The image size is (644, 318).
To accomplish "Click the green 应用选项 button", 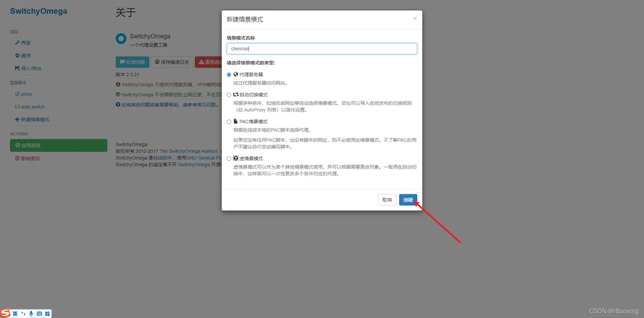I will [x=58, y=145].
